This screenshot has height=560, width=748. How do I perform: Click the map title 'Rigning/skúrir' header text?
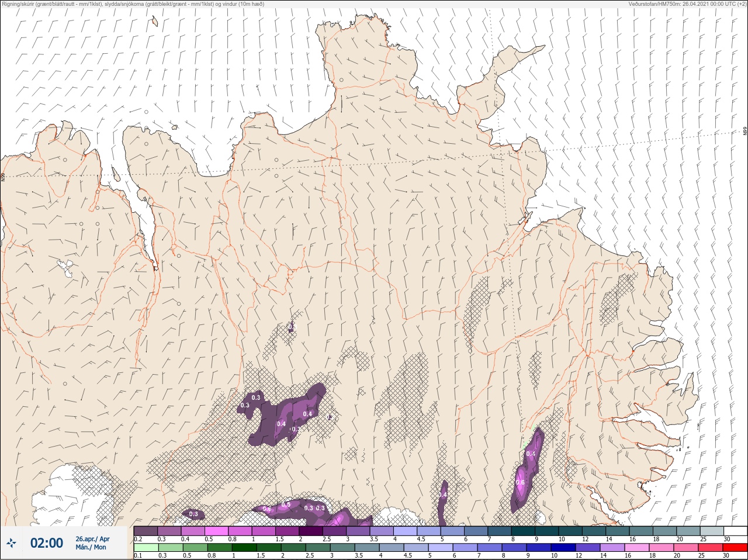[x=19, y=4]
